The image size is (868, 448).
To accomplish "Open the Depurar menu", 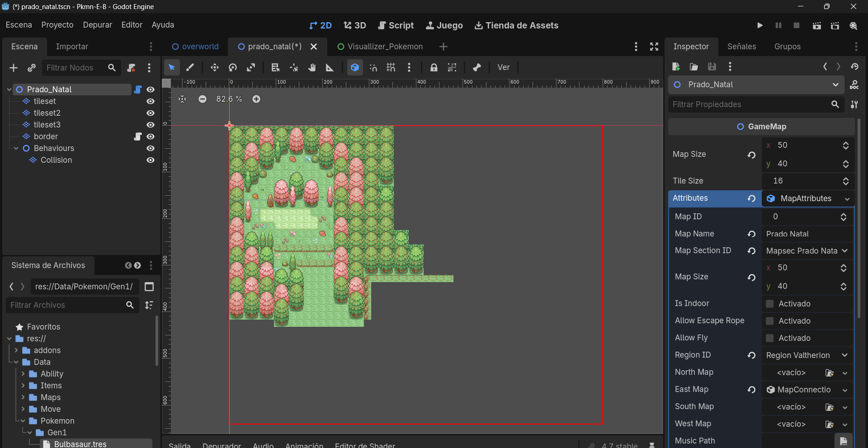I will click(97, 25).
